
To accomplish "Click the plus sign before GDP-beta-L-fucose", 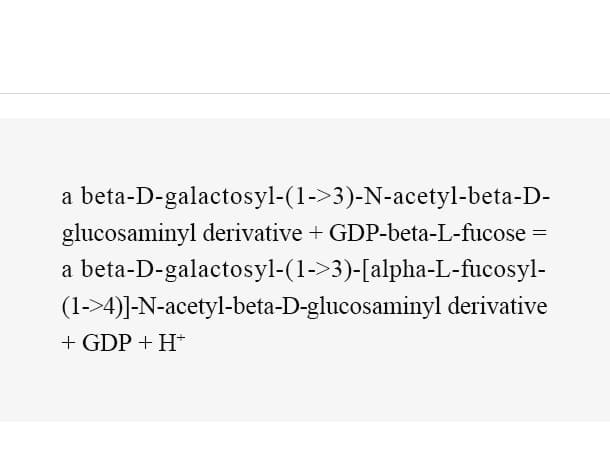I will click(316, 233).
